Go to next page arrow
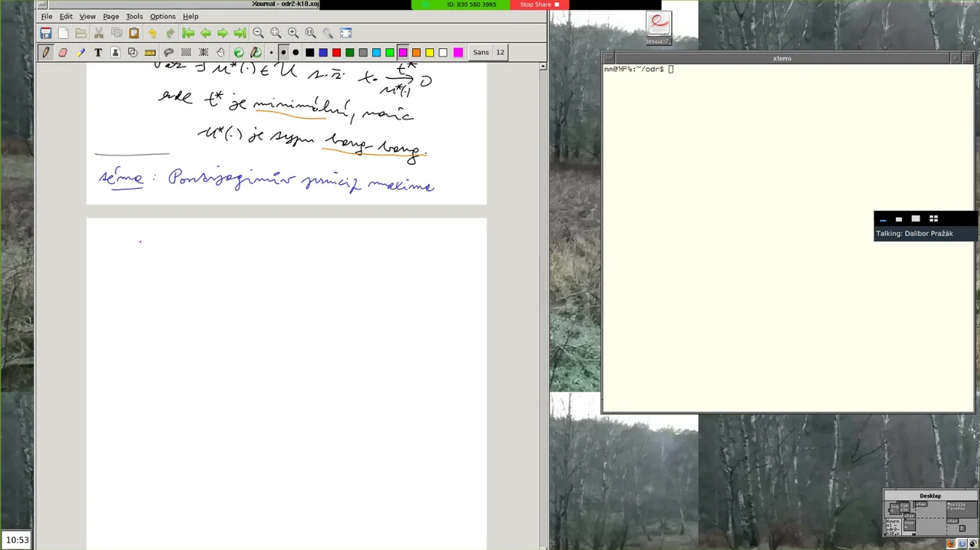Viewport: 980px width, 550px height. (x=222, y=33)
